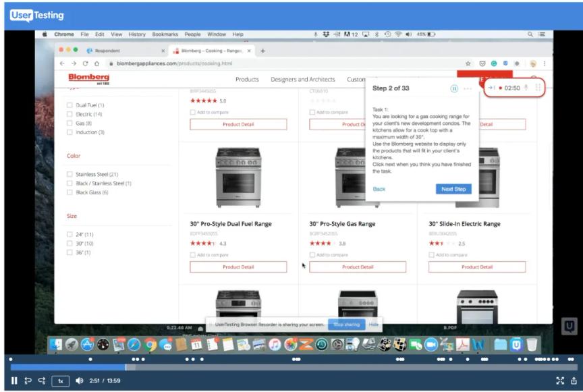Jump to the first timeline annotation marker
Image resolution: width=583 pixels, height=392 pixels.
[11, 359]
